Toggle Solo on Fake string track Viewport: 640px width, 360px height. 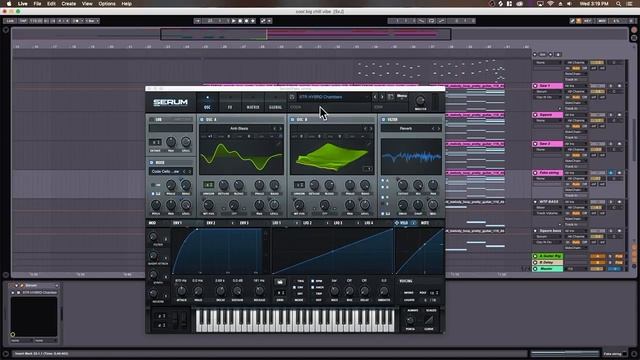pos(611,173)
